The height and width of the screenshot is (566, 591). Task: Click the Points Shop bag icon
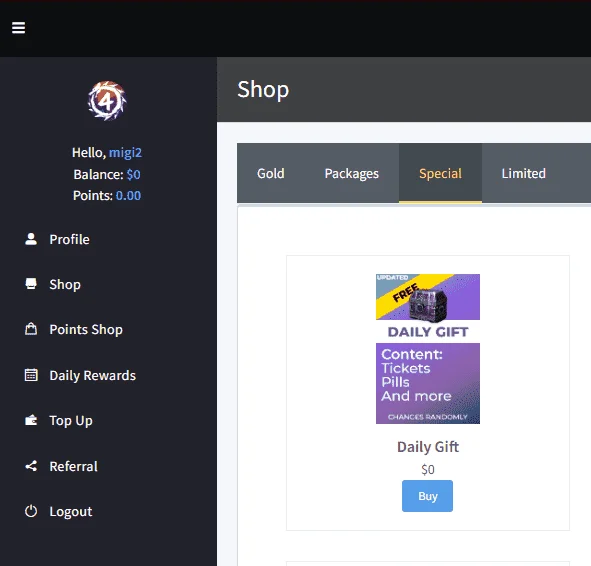coord(31,329)
